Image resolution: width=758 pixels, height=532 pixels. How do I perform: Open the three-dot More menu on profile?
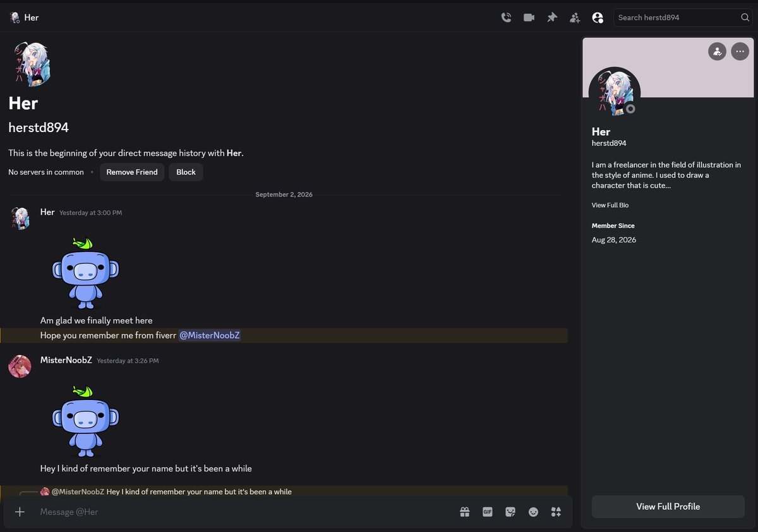(740, 51)
